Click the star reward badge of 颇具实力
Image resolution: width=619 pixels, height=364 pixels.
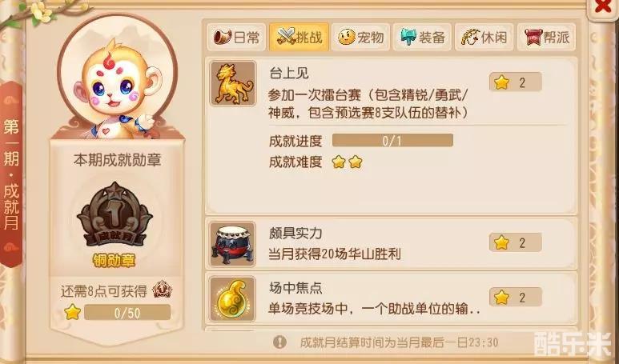(x=515, y=242)
